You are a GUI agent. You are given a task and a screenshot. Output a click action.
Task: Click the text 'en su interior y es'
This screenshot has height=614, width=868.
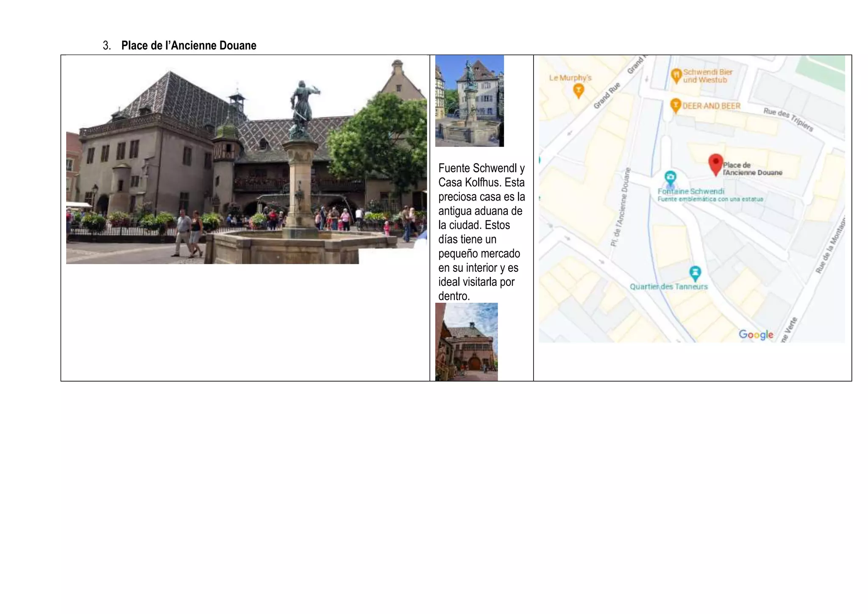point(478,268)
